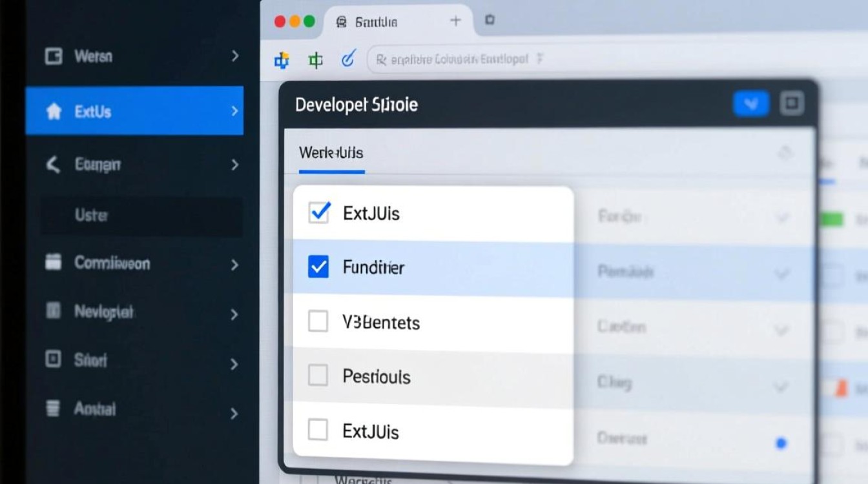Open the dropdown chevron in the Fundirier row

[x=782, y=274]
